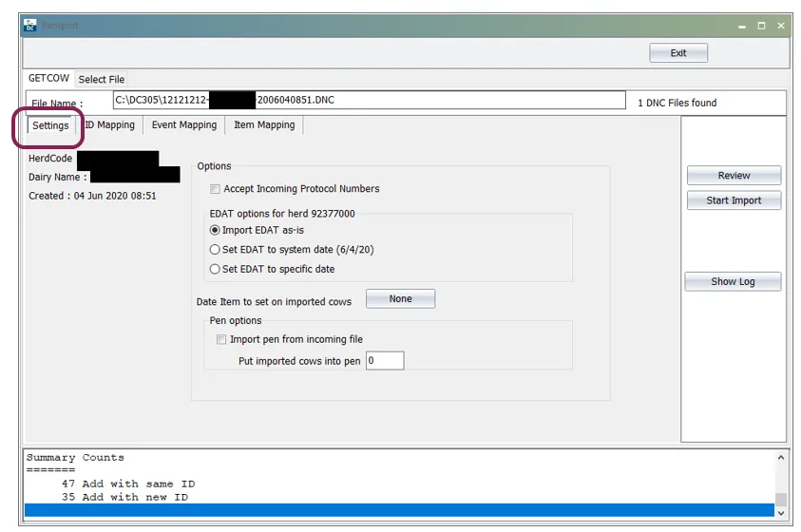Click the Transport app icon in title bar

pyautogui.click(x=30, y=25)
